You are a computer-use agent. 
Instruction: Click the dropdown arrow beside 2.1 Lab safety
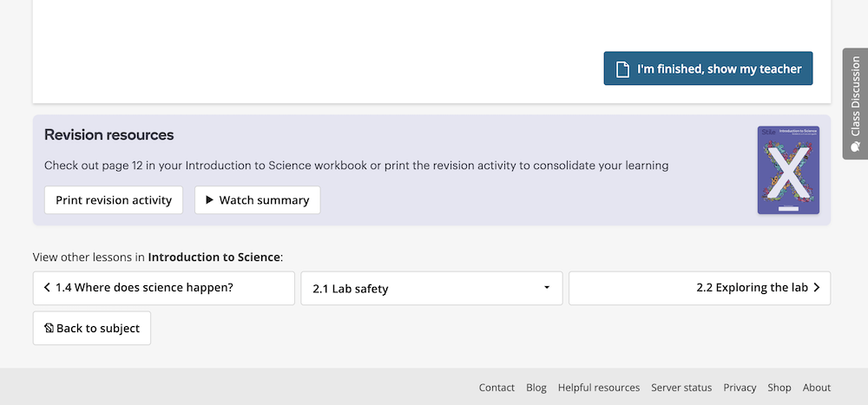point(547,288)
